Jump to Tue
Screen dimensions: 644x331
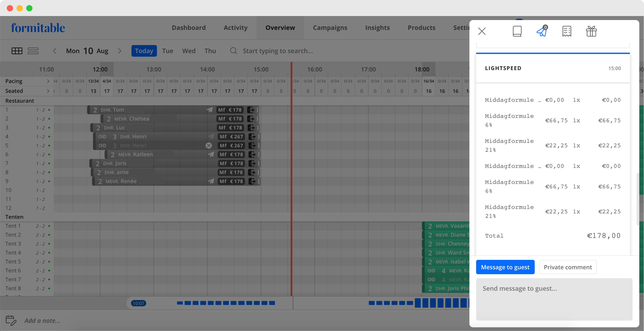click(x=167, y=51)
